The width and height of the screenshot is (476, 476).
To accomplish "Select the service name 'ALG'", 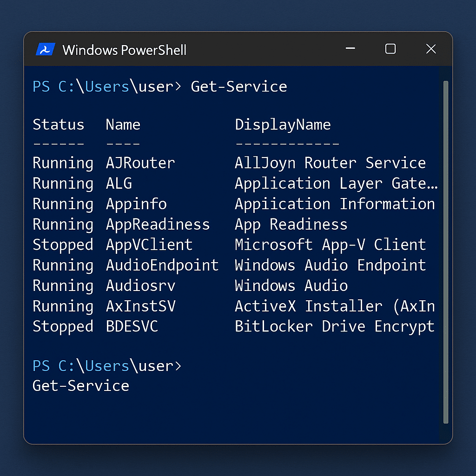I will pos(119,183).
